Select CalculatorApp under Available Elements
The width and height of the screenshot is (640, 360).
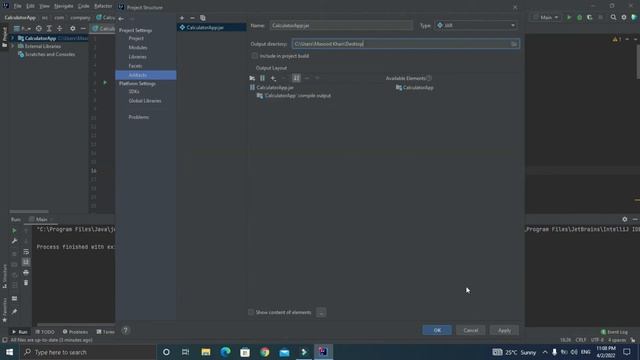click(x=415, y=87)
